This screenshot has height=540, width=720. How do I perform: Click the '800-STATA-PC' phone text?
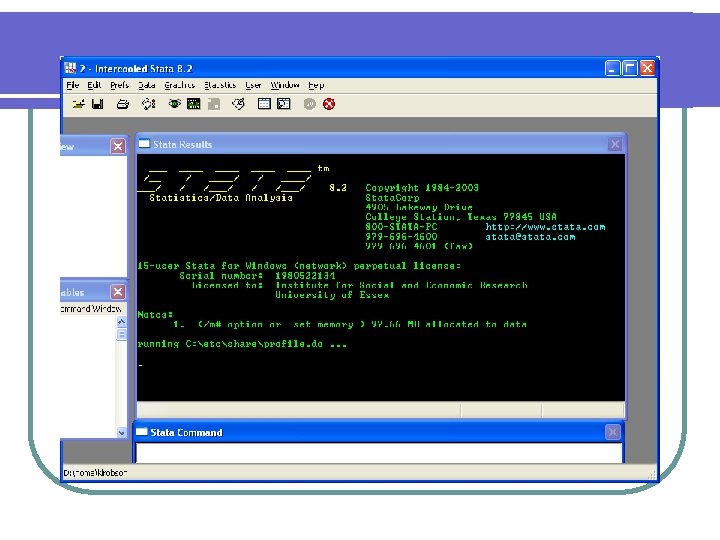(x=401, y=227)
